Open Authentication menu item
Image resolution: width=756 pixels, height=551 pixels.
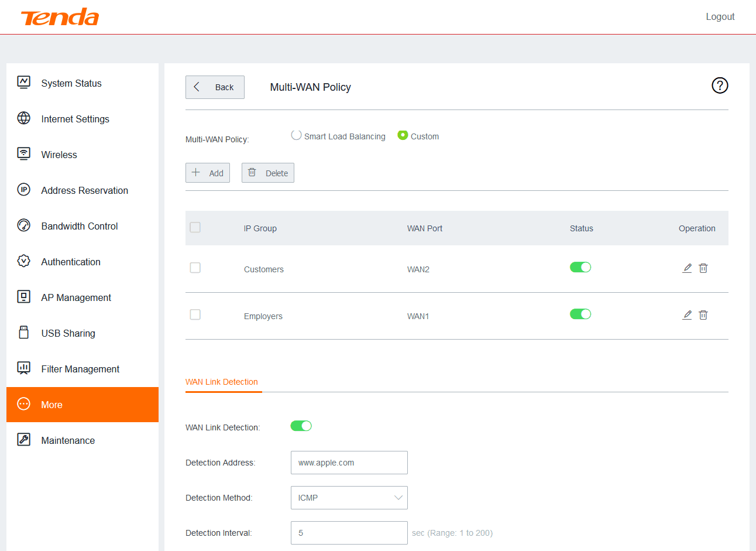click(83, 262)
